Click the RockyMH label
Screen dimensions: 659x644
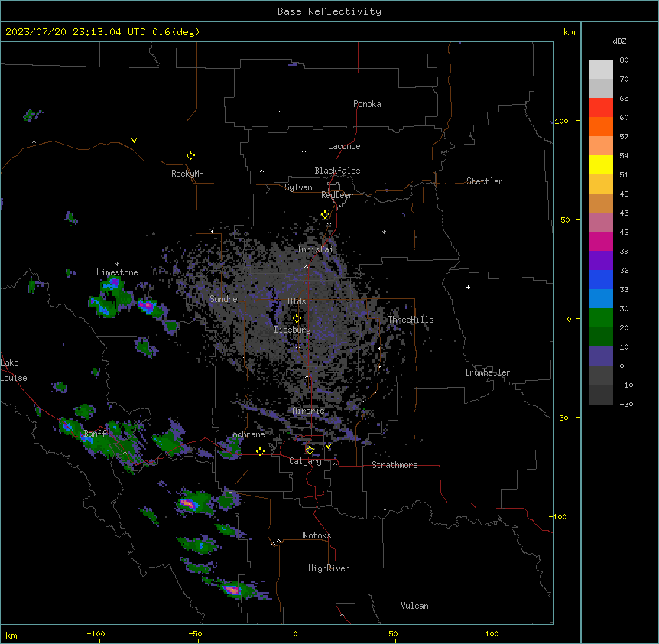(187, 174)
